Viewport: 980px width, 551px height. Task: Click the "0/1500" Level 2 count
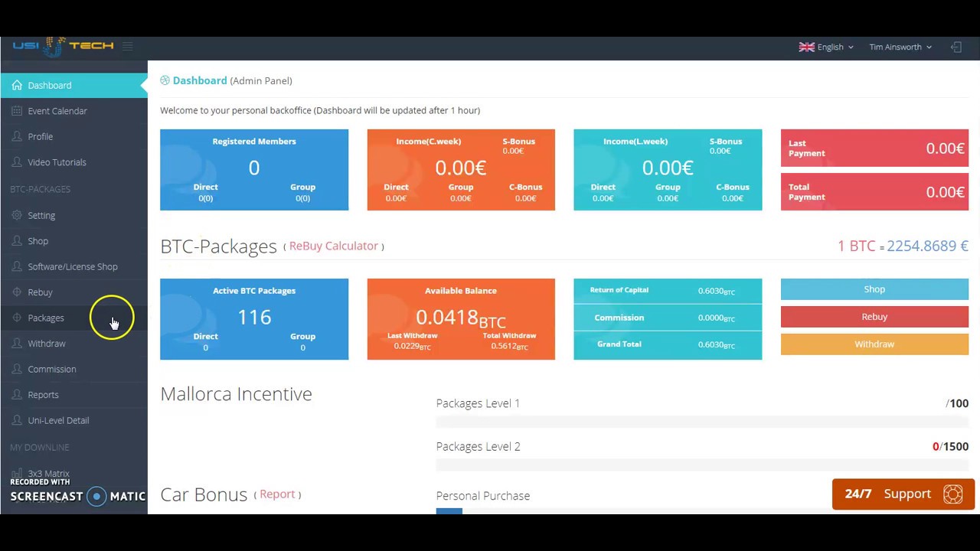click(950, 446)
